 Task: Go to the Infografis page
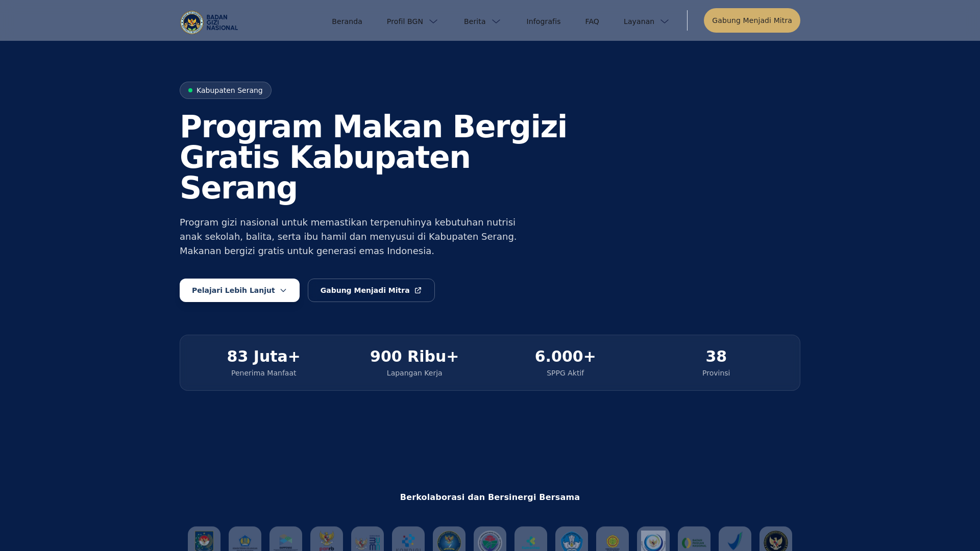[x=544, y=21]
